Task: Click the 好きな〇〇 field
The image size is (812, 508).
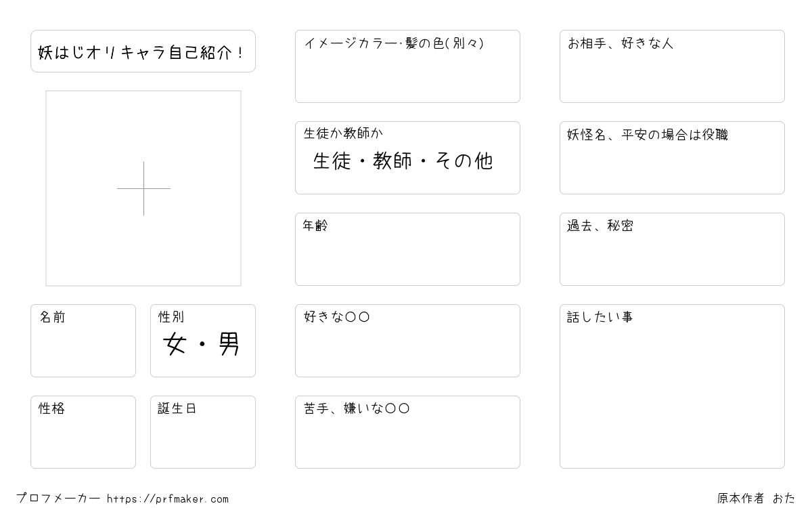Action: (x=407, y=341)
